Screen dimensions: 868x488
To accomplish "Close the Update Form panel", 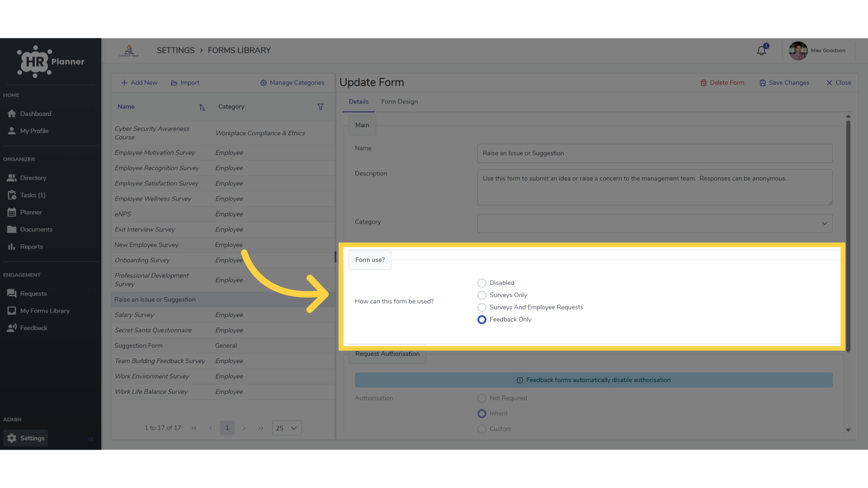I will [839, 83].
